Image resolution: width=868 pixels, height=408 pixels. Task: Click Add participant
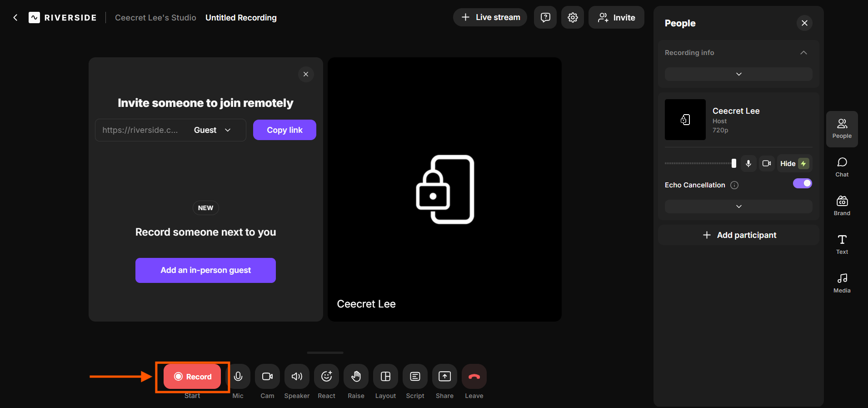click(x=738, y=235)
